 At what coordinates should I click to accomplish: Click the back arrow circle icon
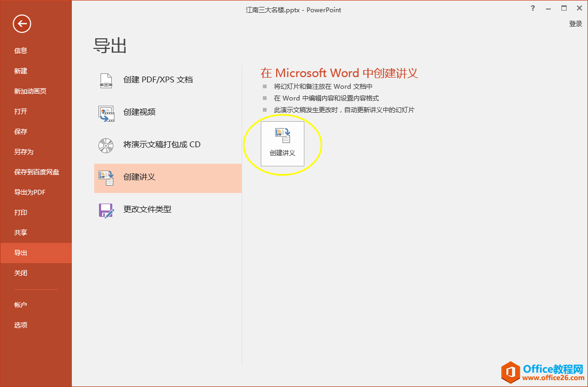(x=22, y=24)
